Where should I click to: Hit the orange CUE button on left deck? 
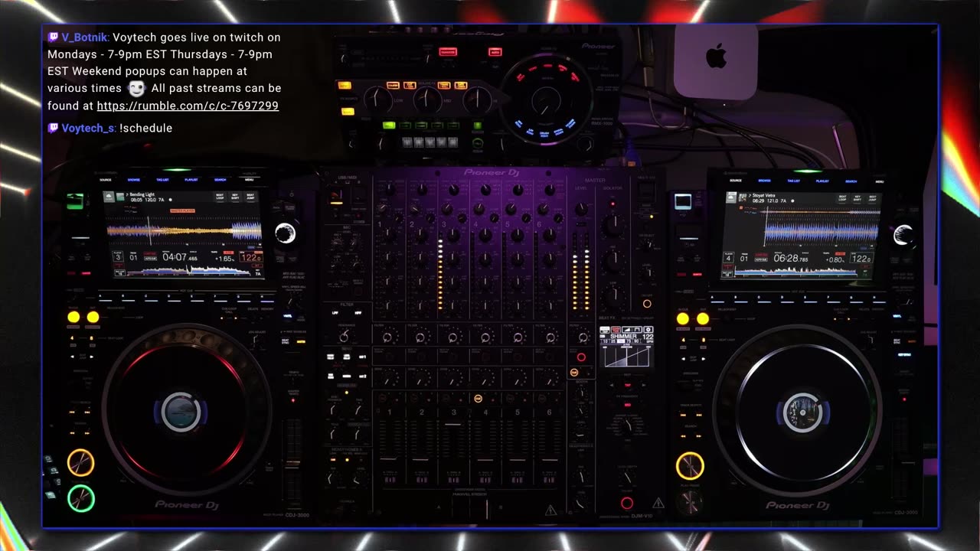80,463
